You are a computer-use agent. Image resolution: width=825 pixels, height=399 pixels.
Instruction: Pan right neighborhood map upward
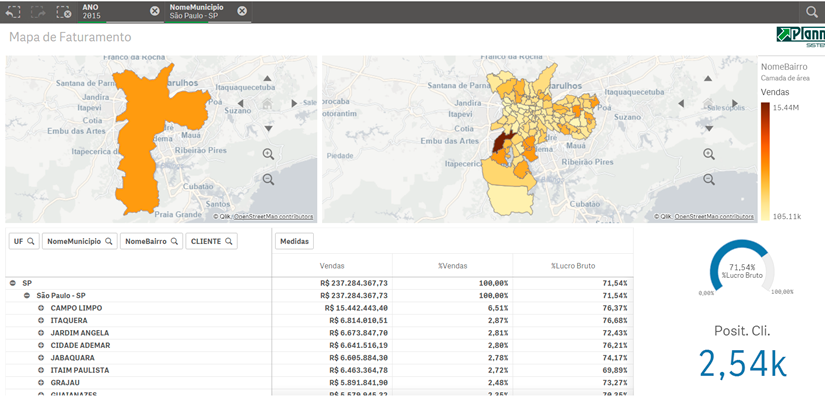click(x=708, y=78)
